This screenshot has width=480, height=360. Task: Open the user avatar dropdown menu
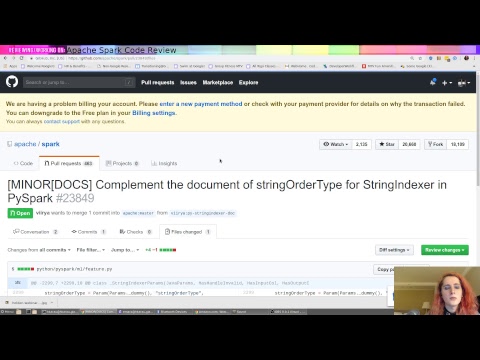pyautogui.click(x=464, y=83)
